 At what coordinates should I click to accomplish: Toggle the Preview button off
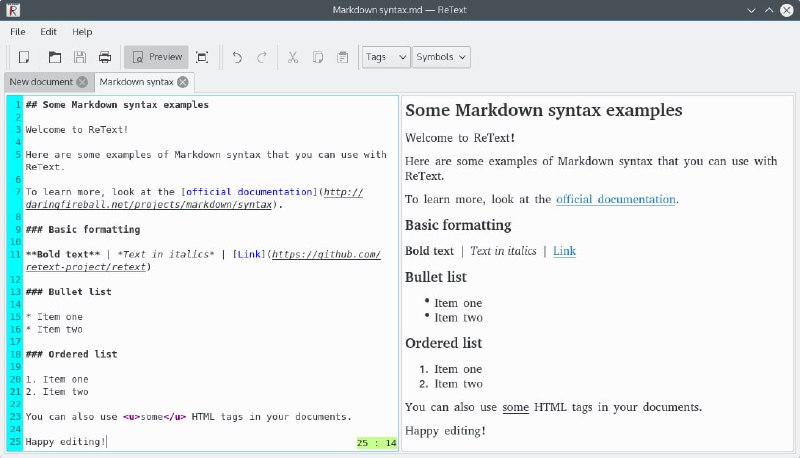click(156, 57)
